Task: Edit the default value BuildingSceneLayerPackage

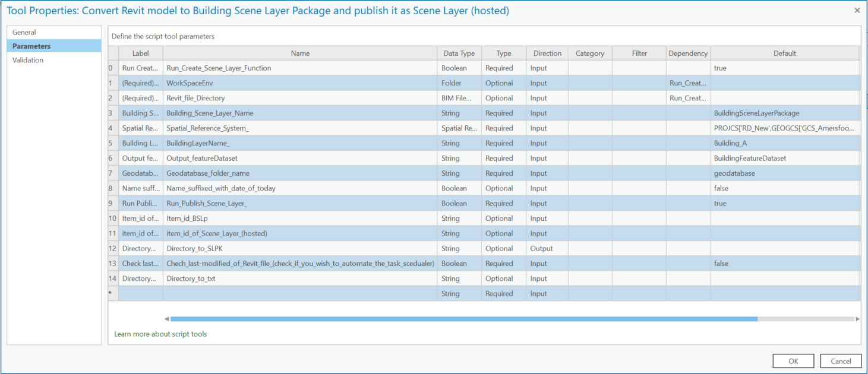Action: coord(785,113)
